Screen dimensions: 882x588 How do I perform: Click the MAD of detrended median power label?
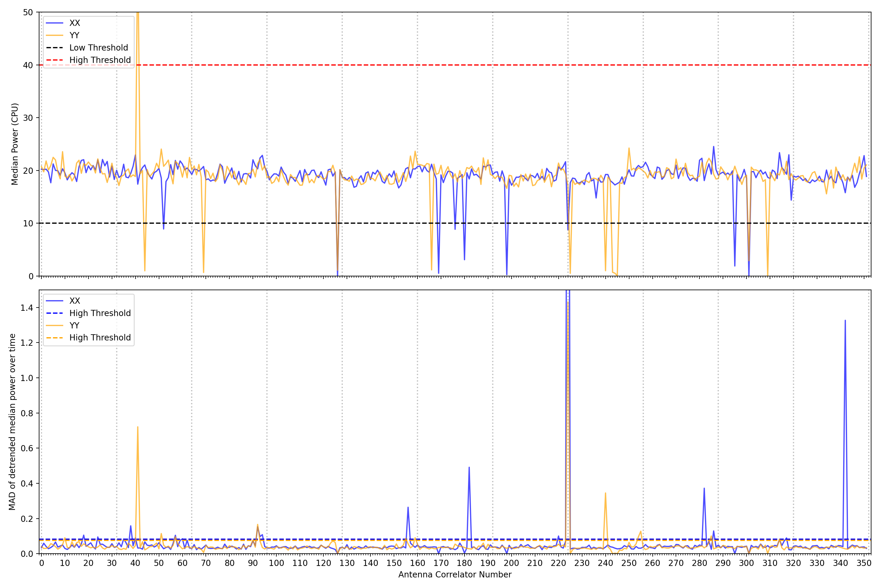(x=12, y=422)
